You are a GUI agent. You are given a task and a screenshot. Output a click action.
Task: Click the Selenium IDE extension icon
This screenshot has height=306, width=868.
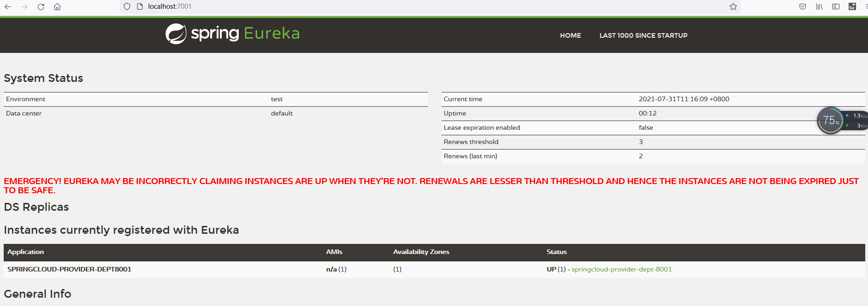[852, 6]
